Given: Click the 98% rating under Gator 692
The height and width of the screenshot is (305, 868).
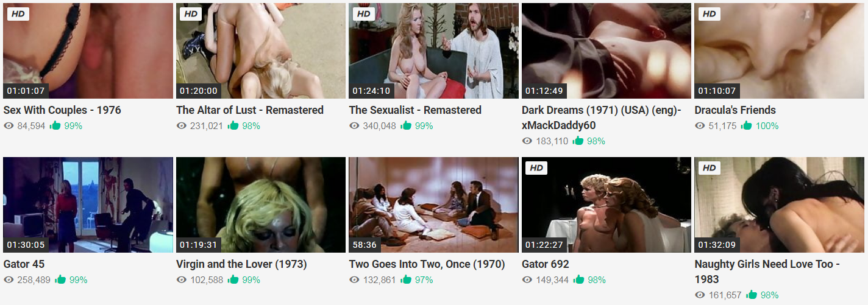Looking at the screenshot, I should coord(597,280).
